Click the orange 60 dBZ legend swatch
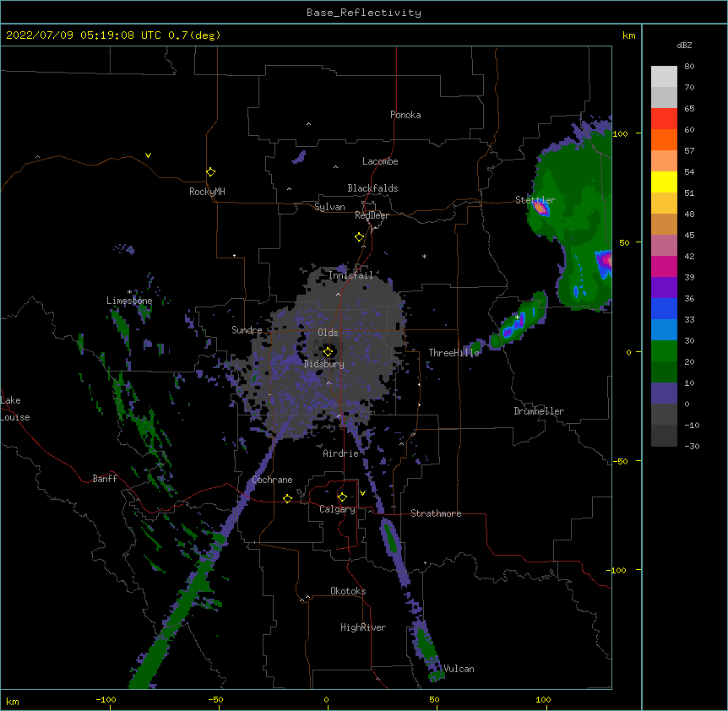Image resolution: width=728 pixels, height=711 pixels. tap(664, 139)
